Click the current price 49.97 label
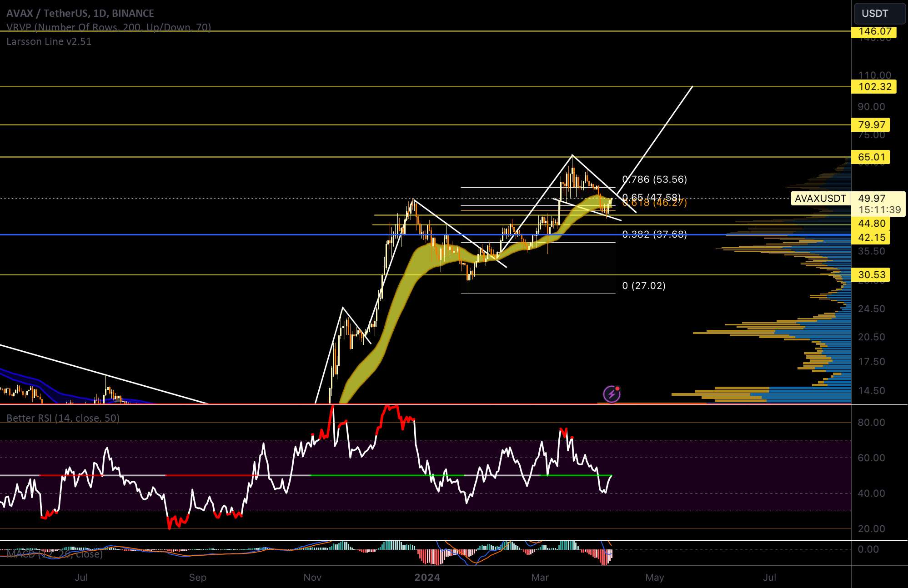Screen dimensions: 908x588 click(872, 198)
